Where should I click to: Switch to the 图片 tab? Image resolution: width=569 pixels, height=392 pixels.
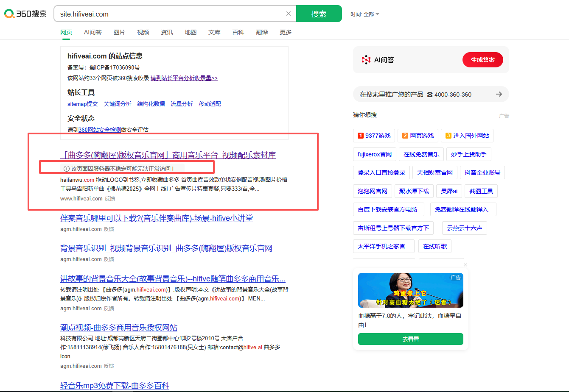[x=119, y=32]
